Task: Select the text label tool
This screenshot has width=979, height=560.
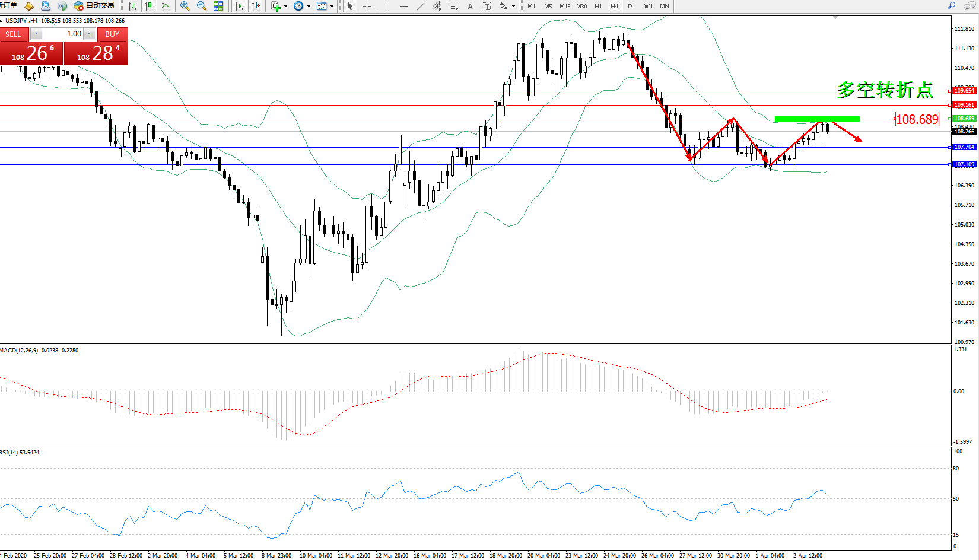Action: pyautogui.click(x=471, y=6)
